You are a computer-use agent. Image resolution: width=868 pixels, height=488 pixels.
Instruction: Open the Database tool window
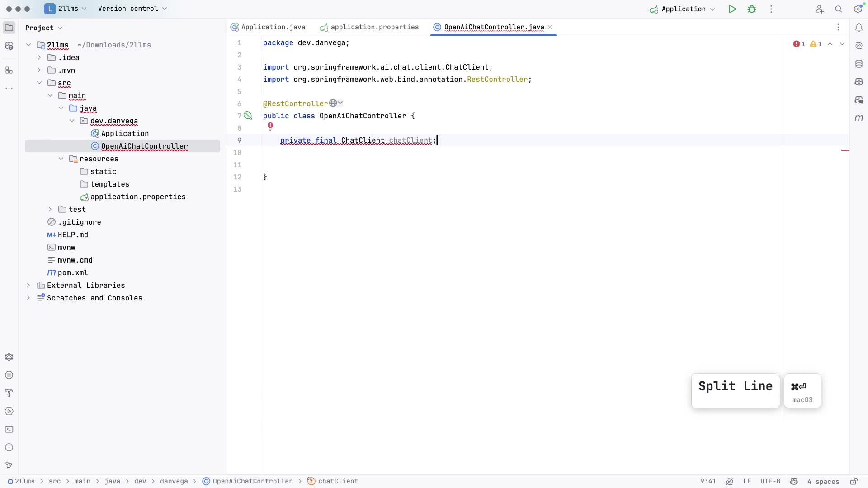tap(859, 64)
